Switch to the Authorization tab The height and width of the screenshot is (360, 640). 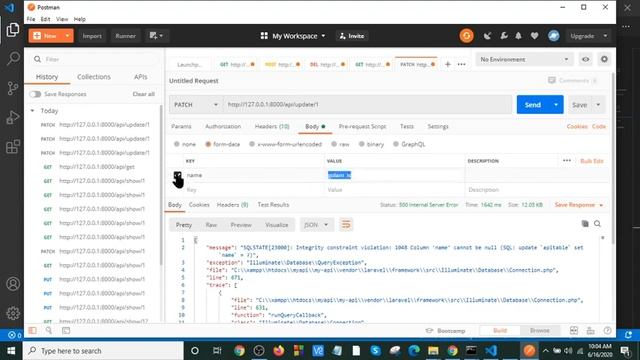point(223,127)
